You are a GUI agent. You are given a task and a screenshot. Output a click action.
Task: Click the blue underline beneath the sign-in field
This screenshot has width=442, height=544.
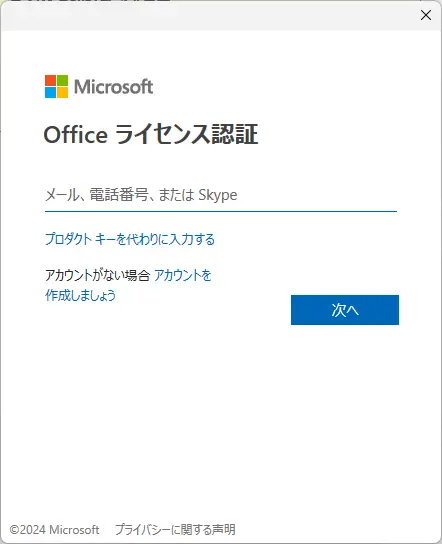(x=221, y=211)
